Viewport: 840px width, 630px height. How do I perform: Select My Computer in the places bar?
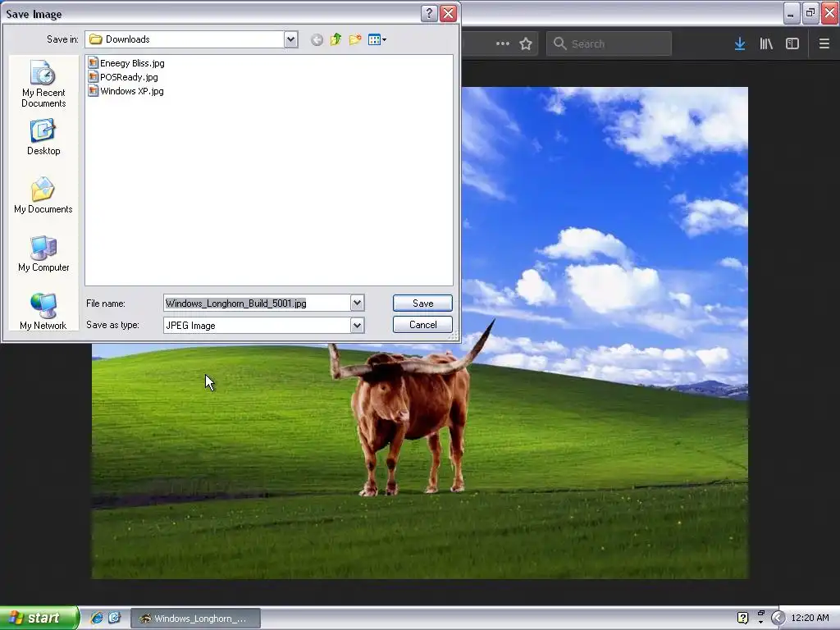43,254
